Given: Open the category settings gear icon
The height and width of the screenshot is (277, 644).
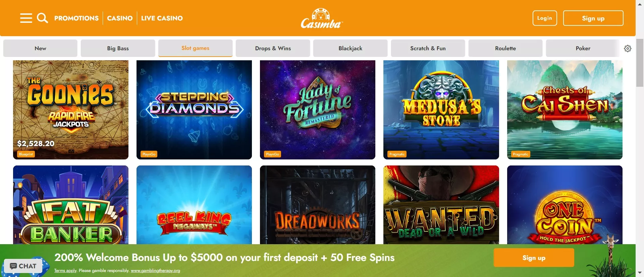Looking at the screenshot, I should tap(628, 49).
